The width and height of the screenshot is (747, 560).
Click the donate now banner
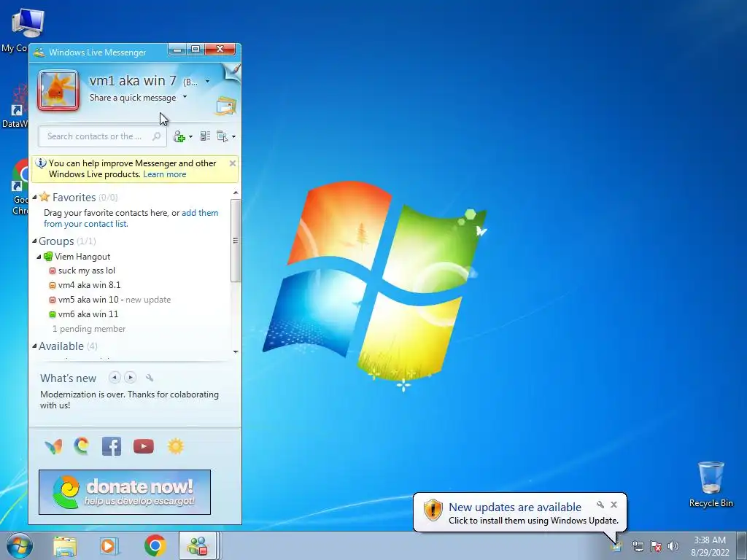pyautogui.click(x=125, y=492)
